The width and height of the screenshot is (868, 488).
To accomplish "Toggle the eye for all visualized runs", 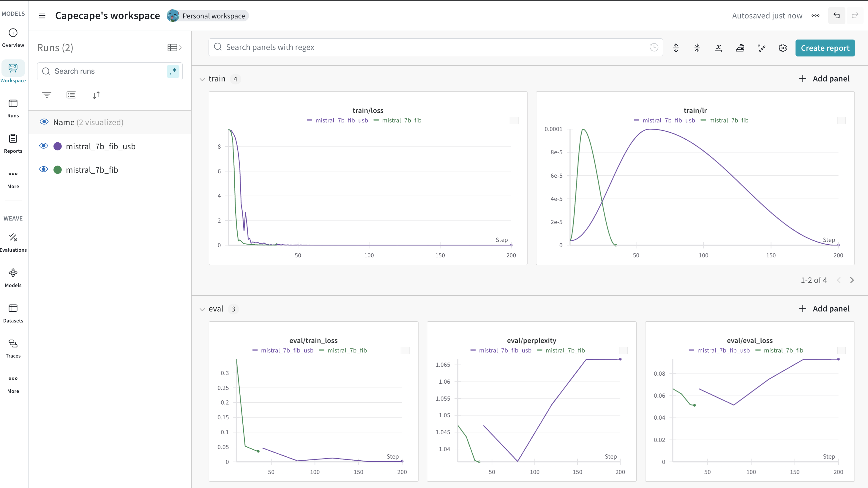I will (x=44, y=122).
